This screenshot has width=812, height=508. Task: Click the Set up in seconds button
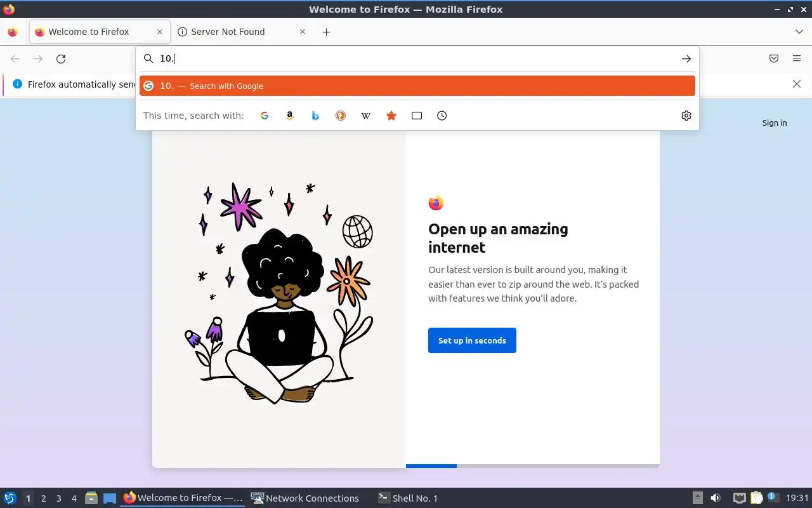coord(472,340)
